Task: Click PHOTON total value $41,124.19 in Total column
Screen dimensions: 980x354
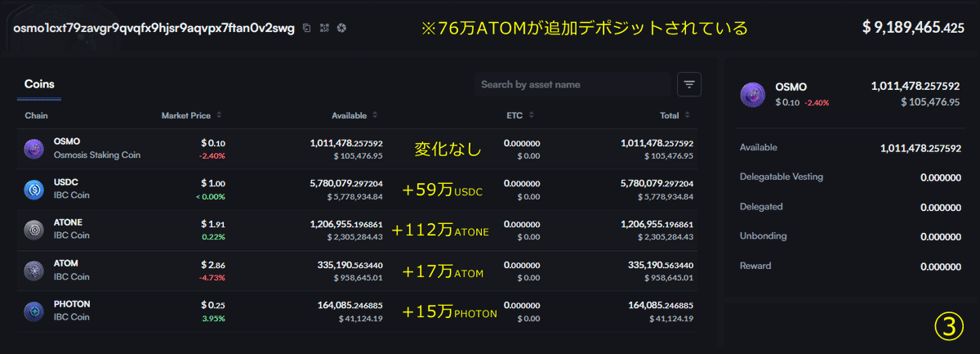Action: tap(671, 318)
